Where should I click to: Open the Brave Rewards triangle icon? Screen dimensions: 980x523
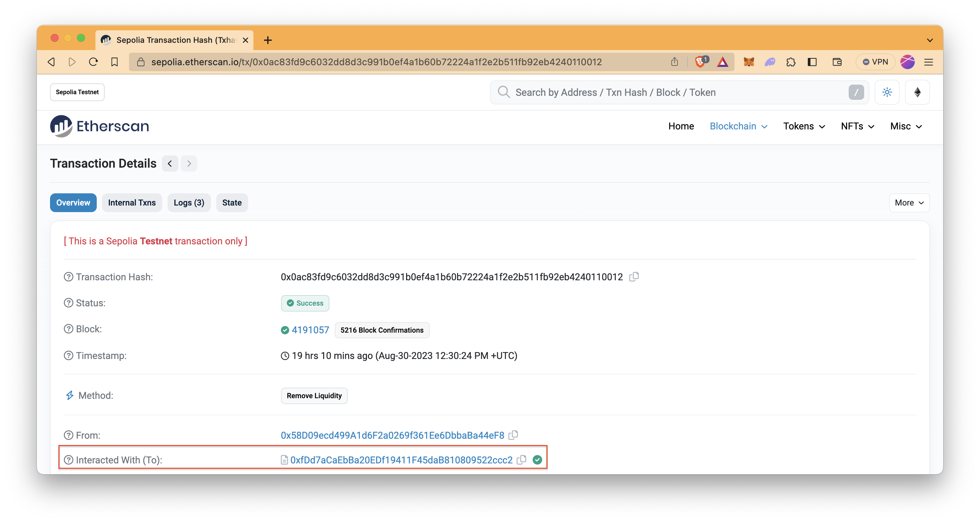(722, 62)
